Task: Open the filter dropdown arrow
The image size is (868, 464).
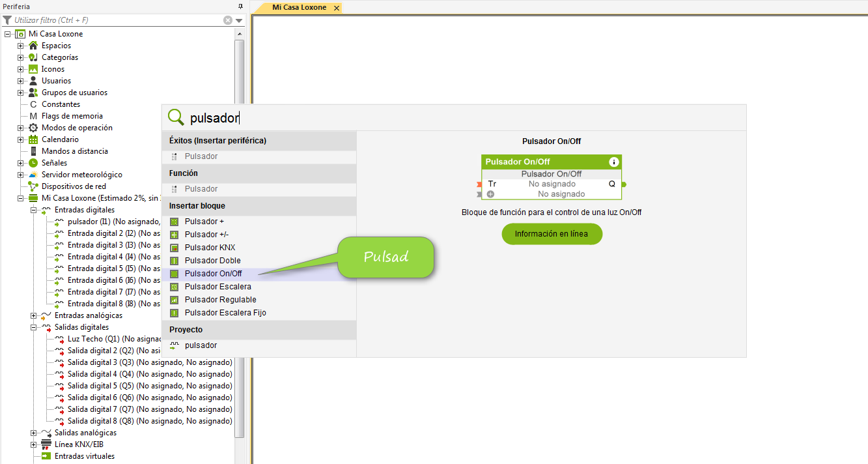Action: (x=239, y=20)
